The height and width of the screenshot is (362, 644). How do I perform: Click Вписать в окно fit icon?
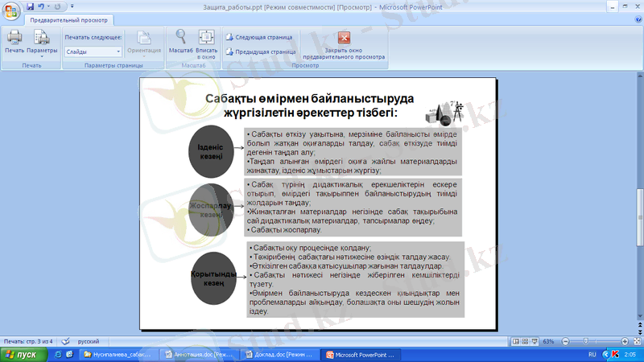click(x=206, y=40)
